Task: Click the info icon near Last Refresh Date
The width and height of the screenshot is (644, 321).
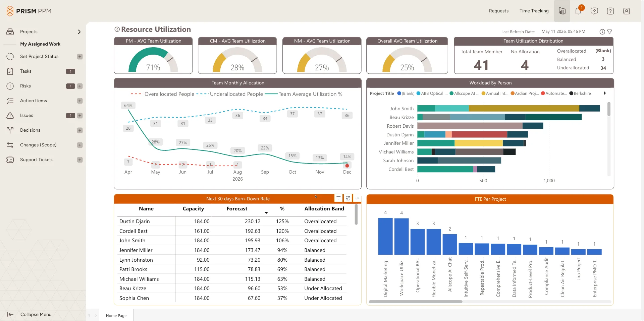Action: [602, 32]
